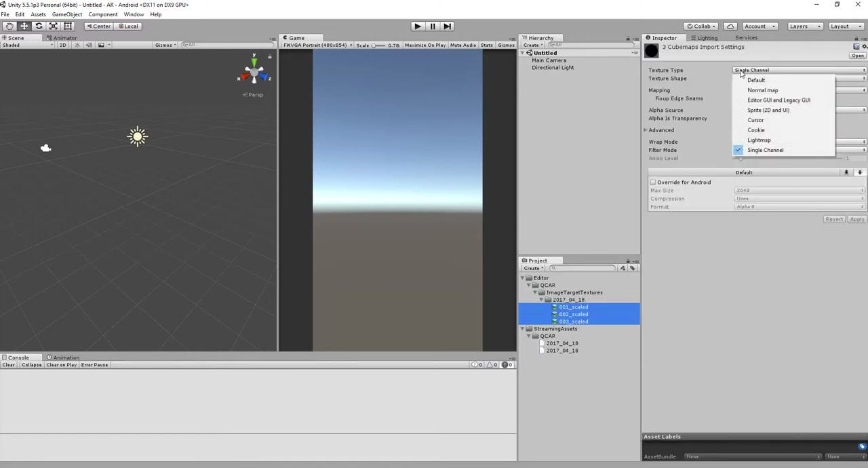Click the Pause button

click(432, 26)
